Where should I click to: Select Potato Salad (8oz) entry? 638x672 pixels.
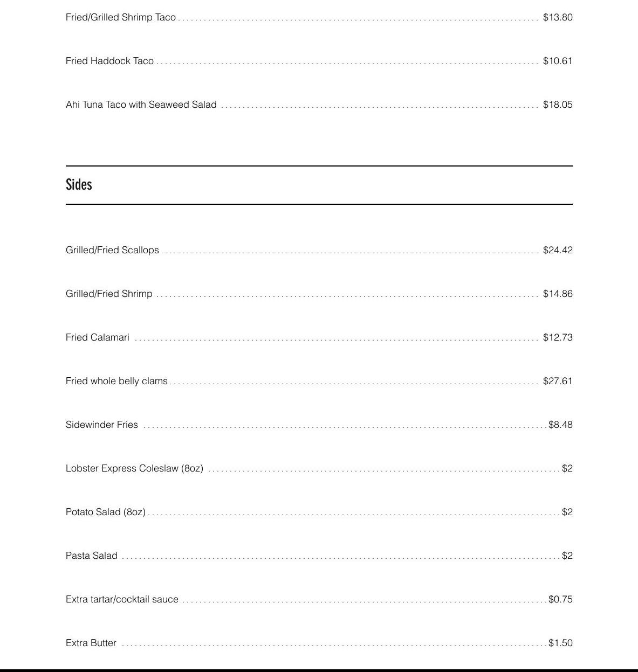click(x=106, y=512)
